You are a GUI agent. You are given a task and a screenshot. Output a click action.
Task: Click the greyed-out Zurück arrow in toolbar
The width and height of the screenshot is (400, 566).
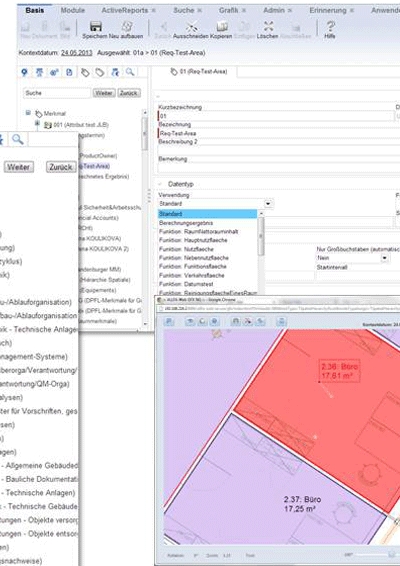tap(164, 27)
